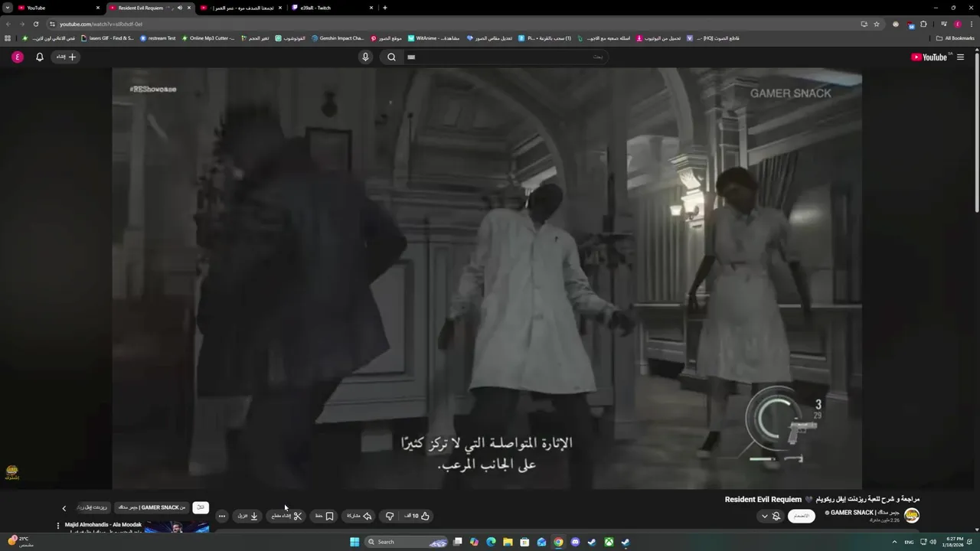Viewport: 980px width, 551px height.
Task: Click the address bar URL
Action: [101, 24]
